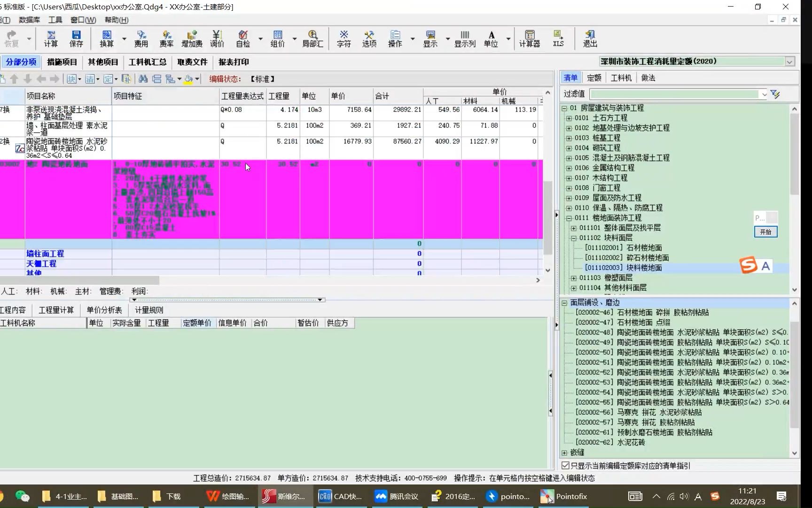Open the 费用 fees tool

coord(141,39)
